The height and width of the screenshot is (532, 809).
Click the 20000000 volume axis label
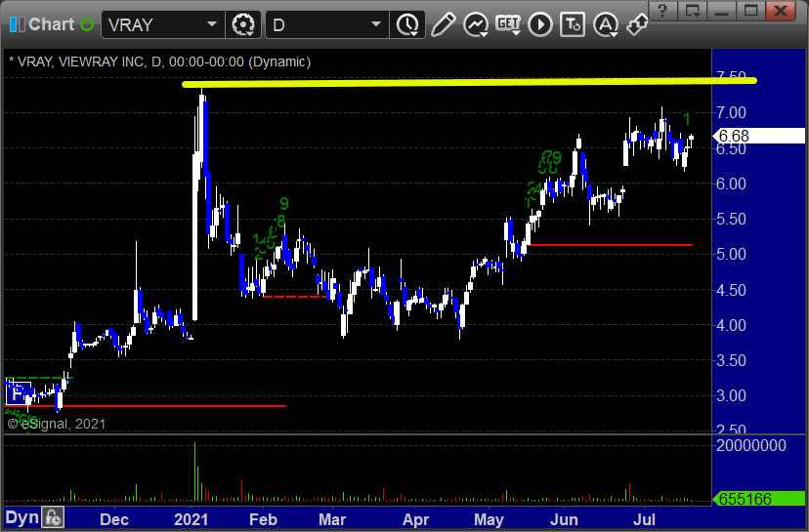[x=750, y=445]
